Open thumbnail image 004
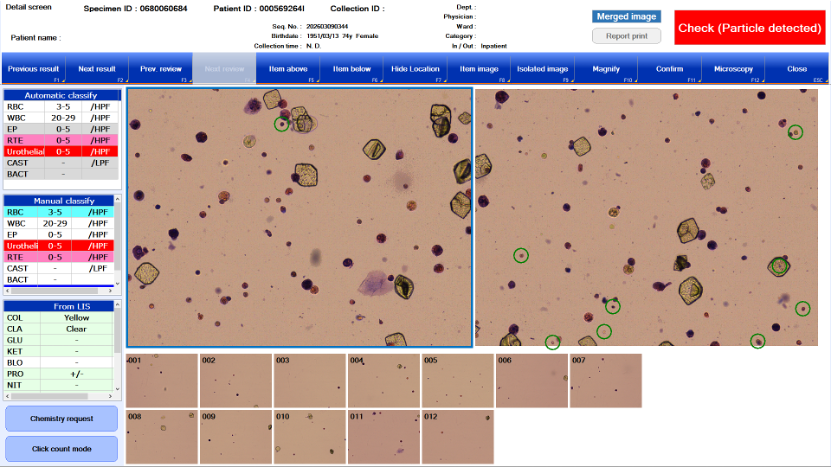Image resolution: width=832 pixels, height=468 pixels. [x=384, y=380]
